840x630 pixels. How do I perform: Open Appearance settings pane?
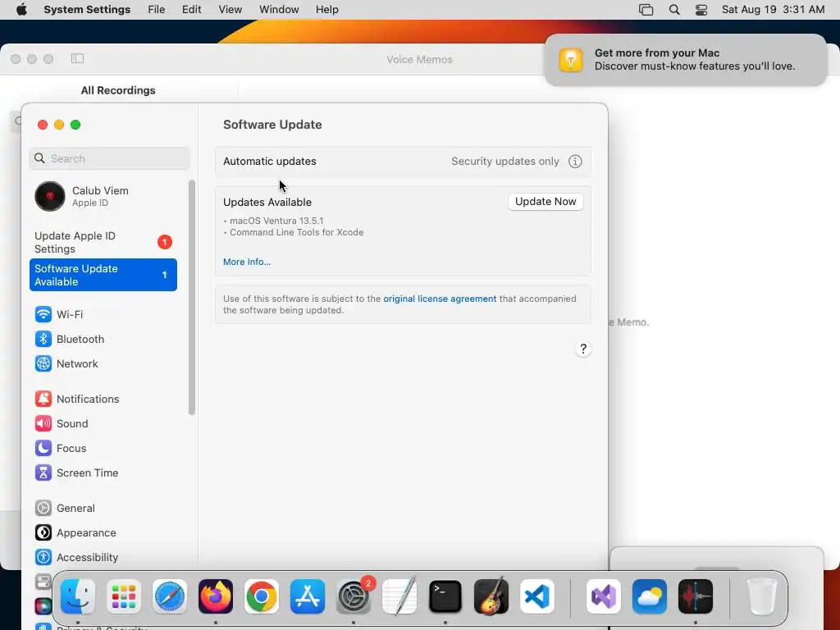point(103,533)
